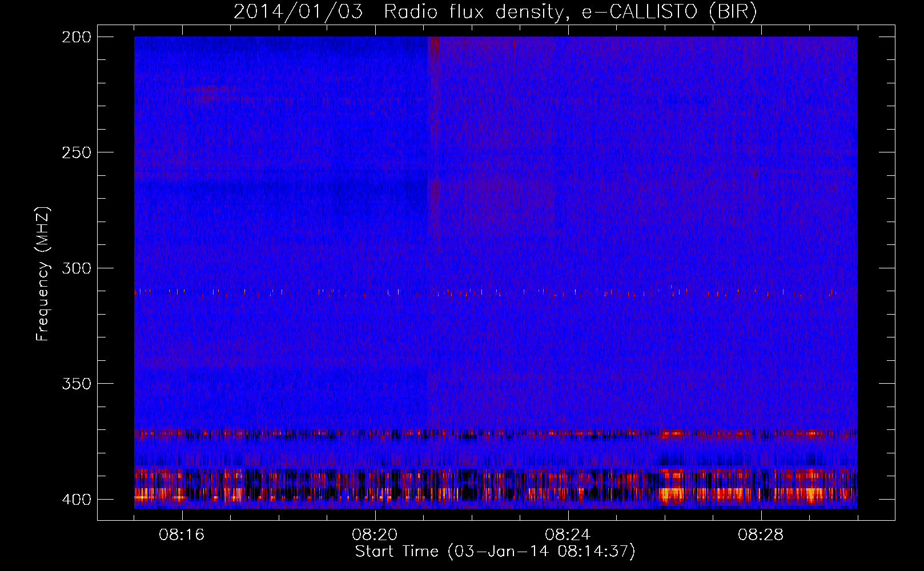Click the 350 frequency tick label
924x571 pixels.
tap(77, 383)
